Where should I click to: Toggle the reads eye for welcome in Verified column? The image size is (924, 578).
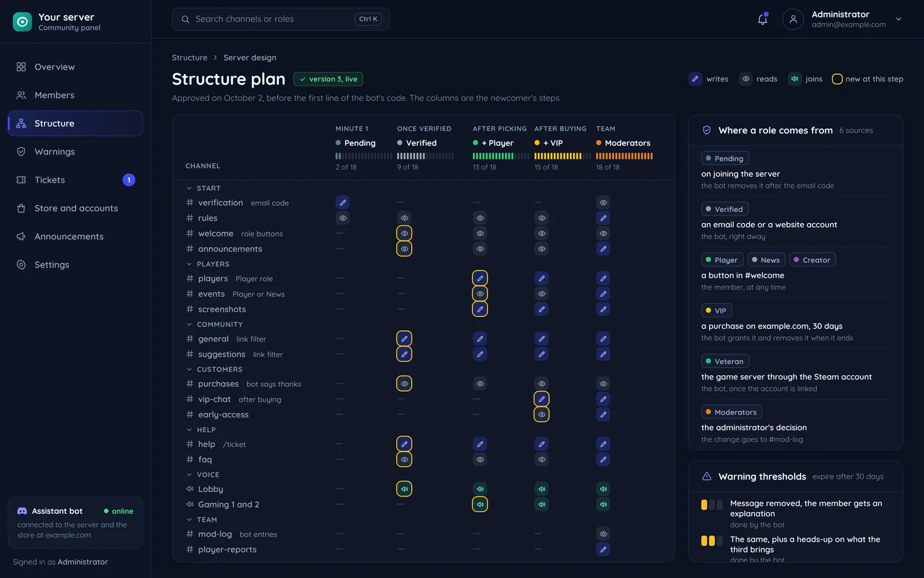tap(404, 234)
